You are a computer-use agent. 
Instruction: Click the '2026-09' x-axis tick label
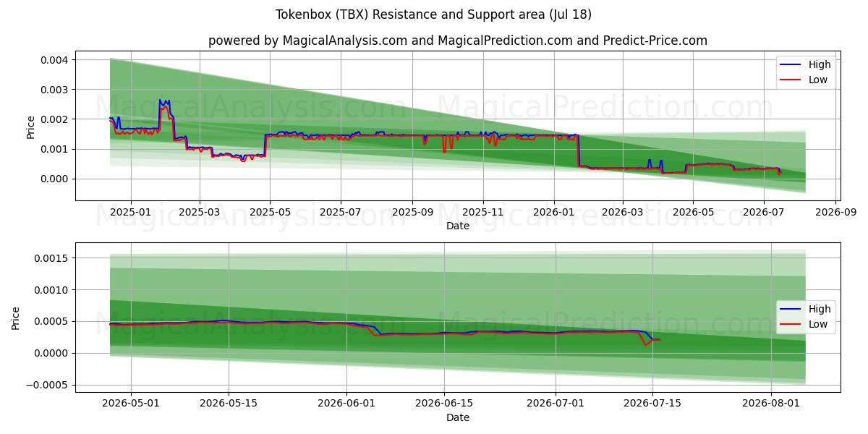click(836, 213)
